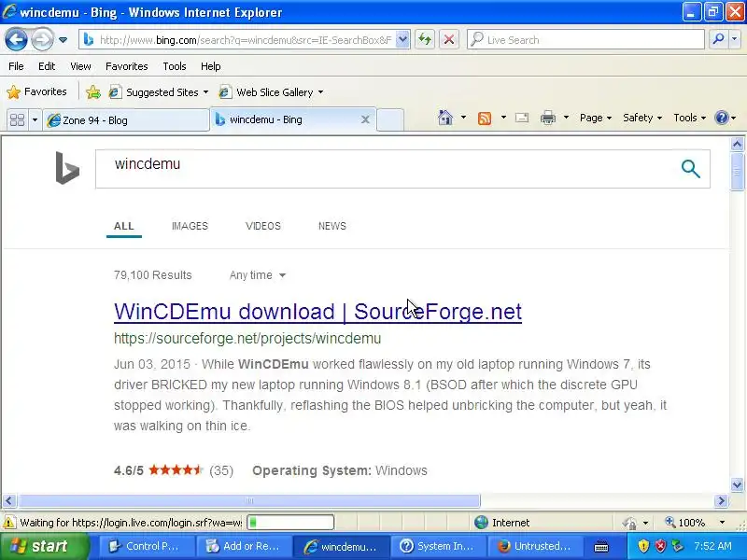The image size is (747, 560).
Task: Select the wincdemu - Bing tab
Action: [x=286, y=119]
